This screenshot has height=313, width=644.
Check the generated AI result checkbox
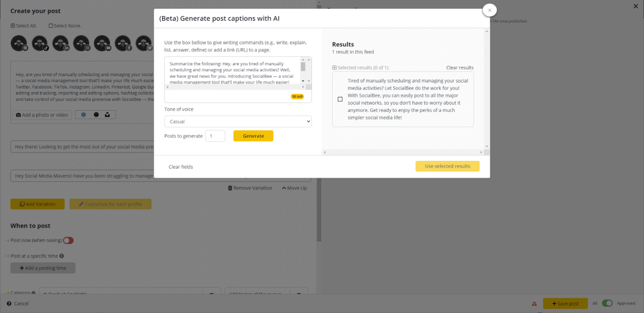340,99
